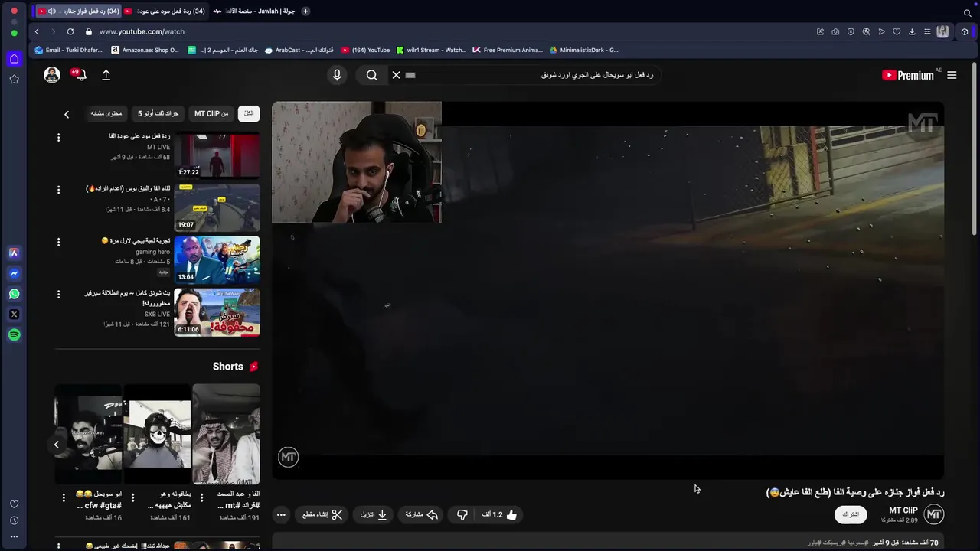Run the search with the magnifier button
This screenshot has height=551, width=980.
pos(372,75)
